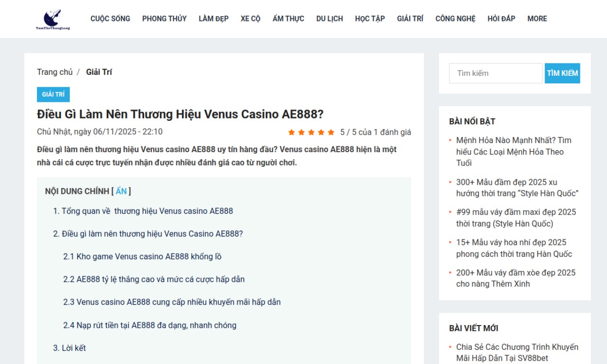Open the ẨM THỰC menu
Image resolution: width=607 pixels, height=364 pixels.
point(288,19)
